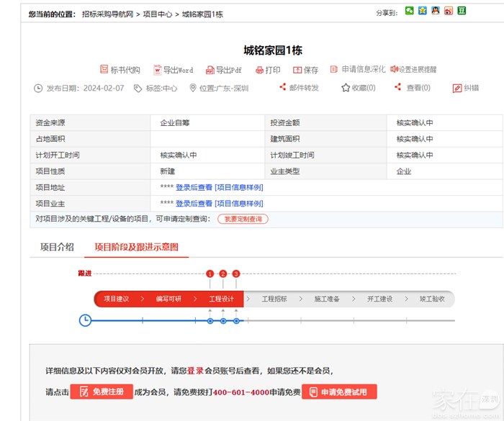Click follow-up marker 2 on timeline

click(x=223, y=273)
